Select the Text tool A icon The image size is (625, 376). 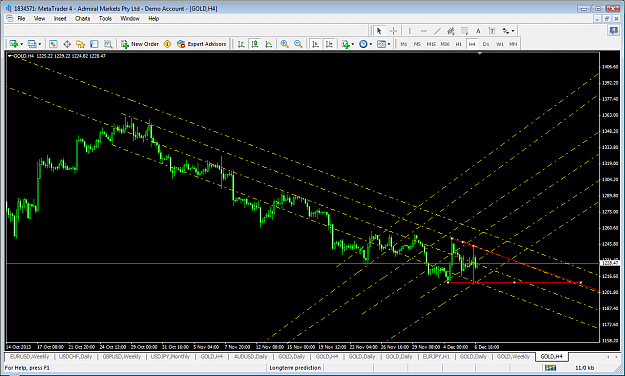pos(478,31)
